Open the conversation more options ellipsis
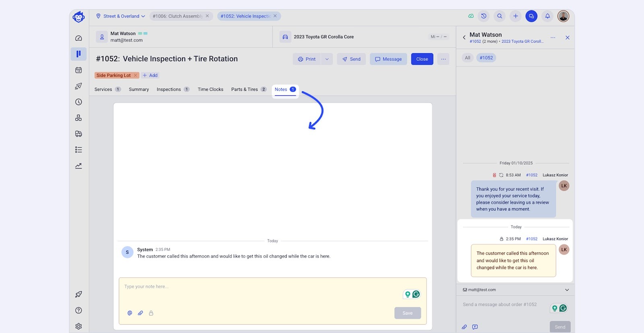This screenshot has height=333, width=644. [x=553, y=37]
